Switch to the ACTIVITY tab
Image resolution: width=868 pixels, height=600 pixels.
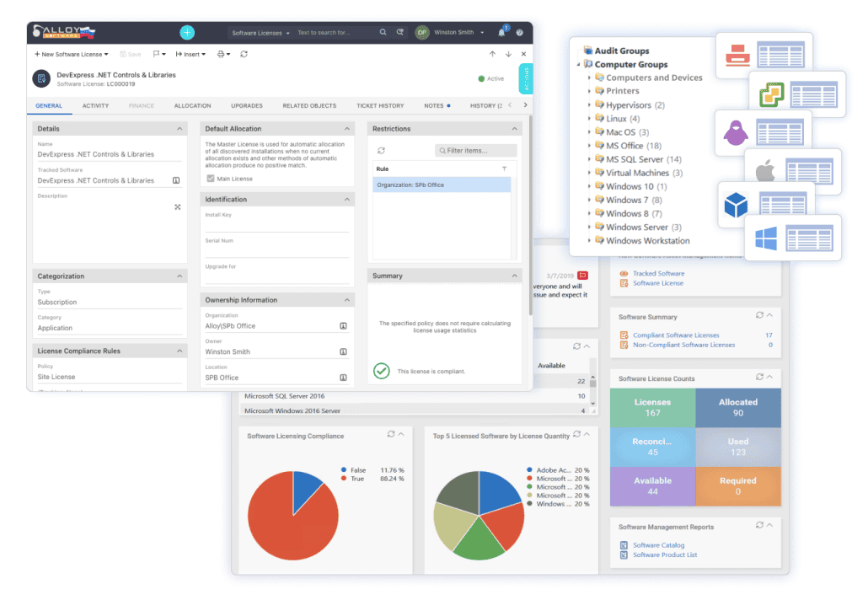pos(95,105)
